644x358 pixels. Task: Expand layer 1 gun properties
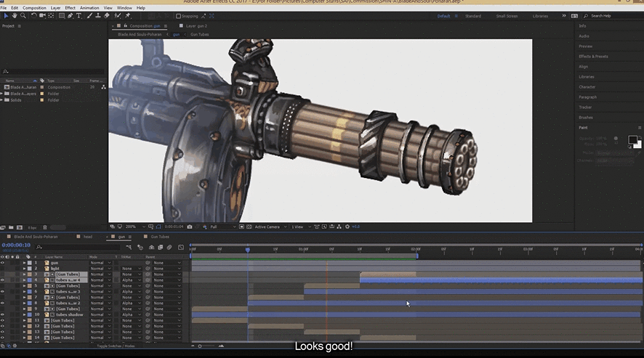(24, 263)
